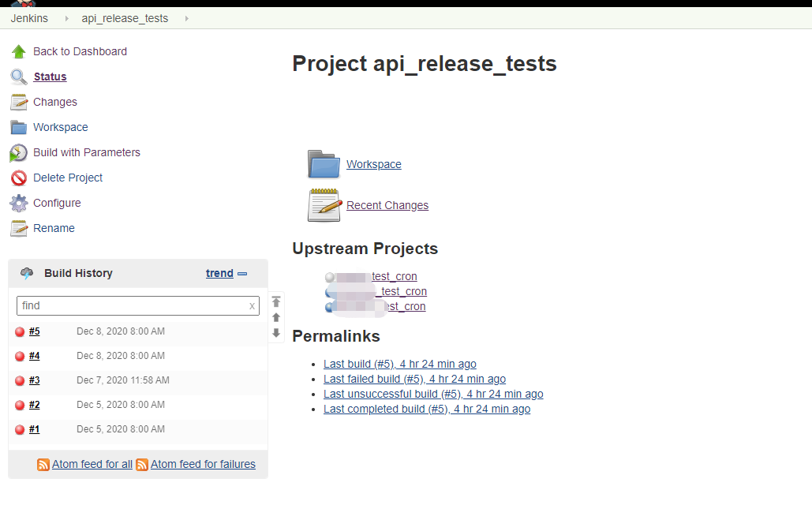Open the Last unsuccessful build (#5) permalink
The image size is (812, 520).
(x=433, y=395)
